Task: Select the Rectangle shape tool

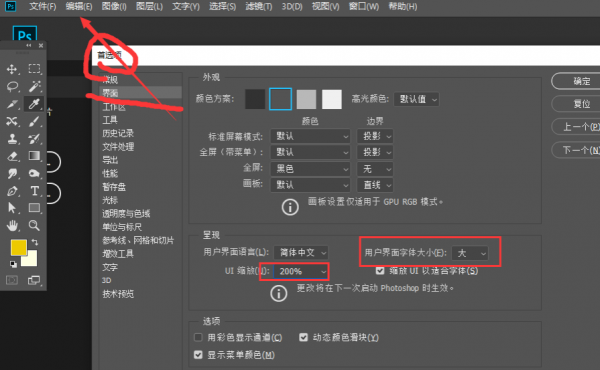Action: pos(34,208)
